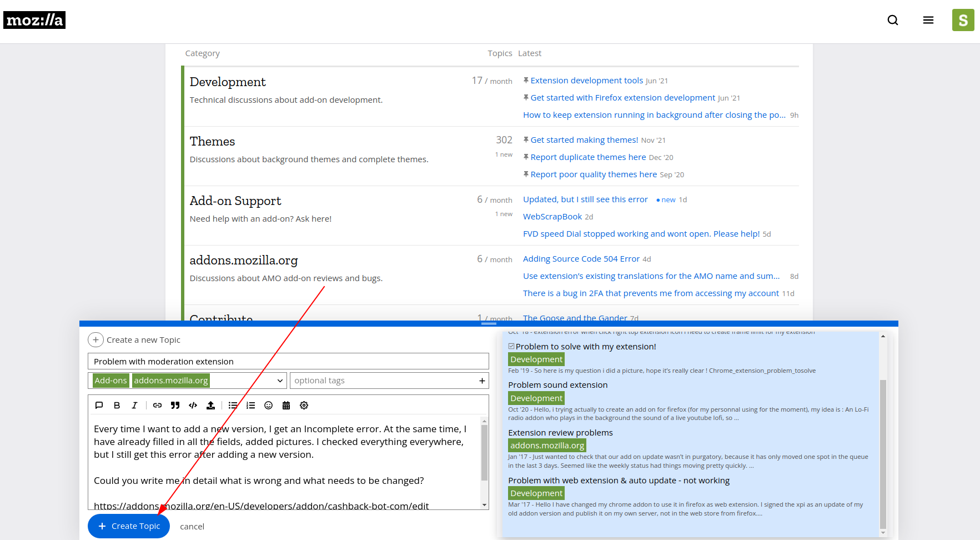Open the 2FA bug topic link

pos(651,293)
